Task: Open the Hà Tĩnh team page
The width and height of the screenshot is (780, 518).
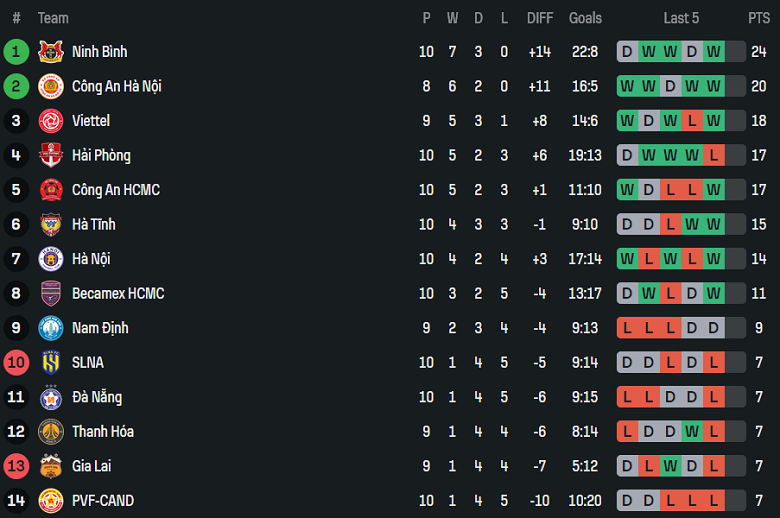Action: pos(93,225)
